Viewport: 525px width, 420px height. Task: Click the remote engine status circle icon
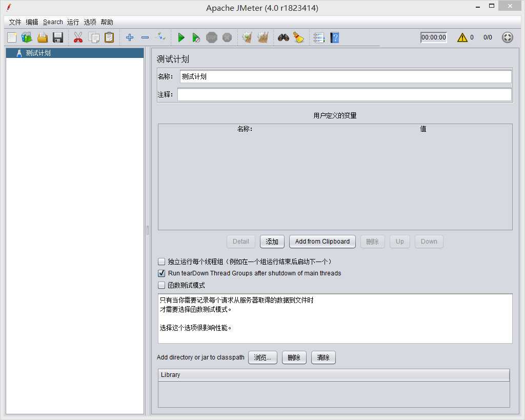pyautogui.click(x=507, y=37)
